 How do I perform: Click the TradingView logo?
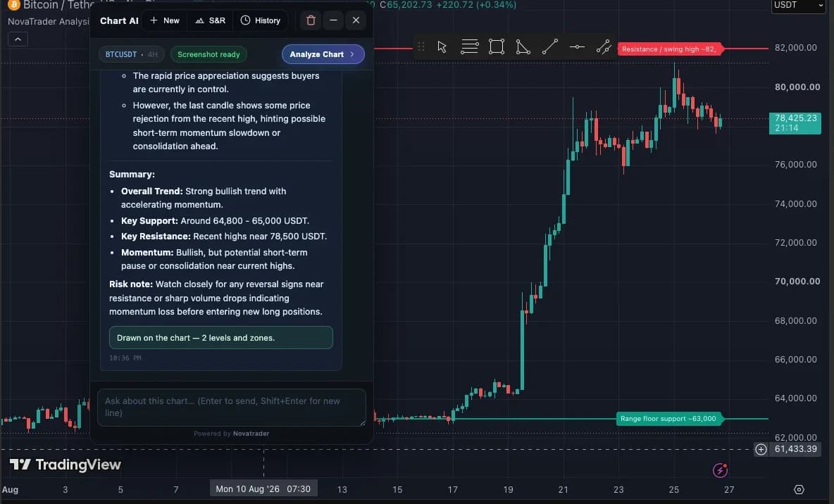click(x=66, y=465)
